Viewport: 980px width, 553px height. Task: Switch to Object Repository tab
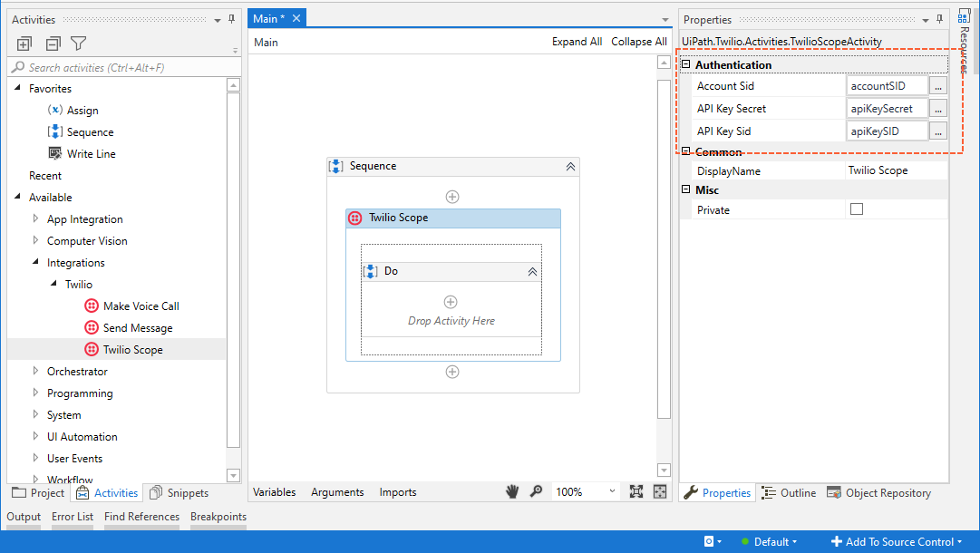[878, 492]
